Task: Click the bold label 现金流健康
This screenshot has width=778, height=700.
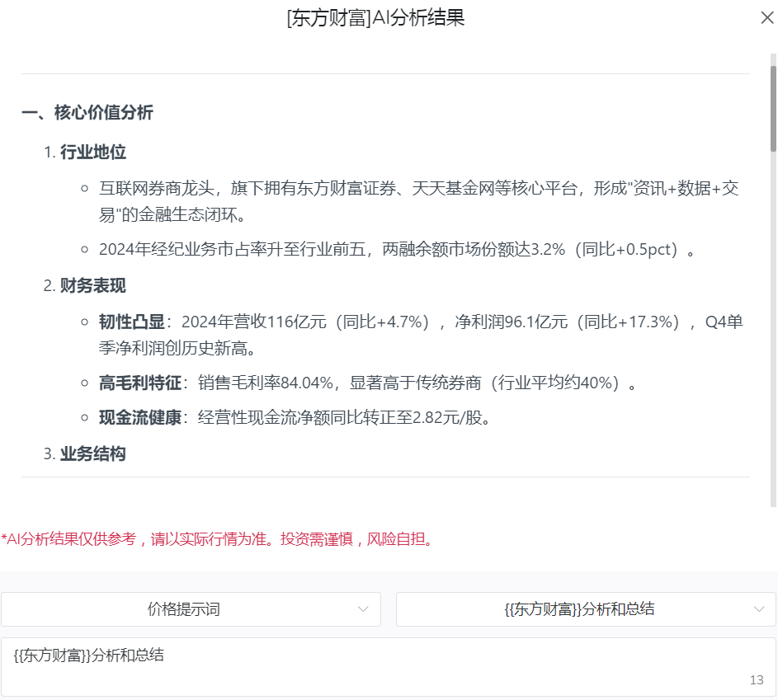Action: coord(140,417)
